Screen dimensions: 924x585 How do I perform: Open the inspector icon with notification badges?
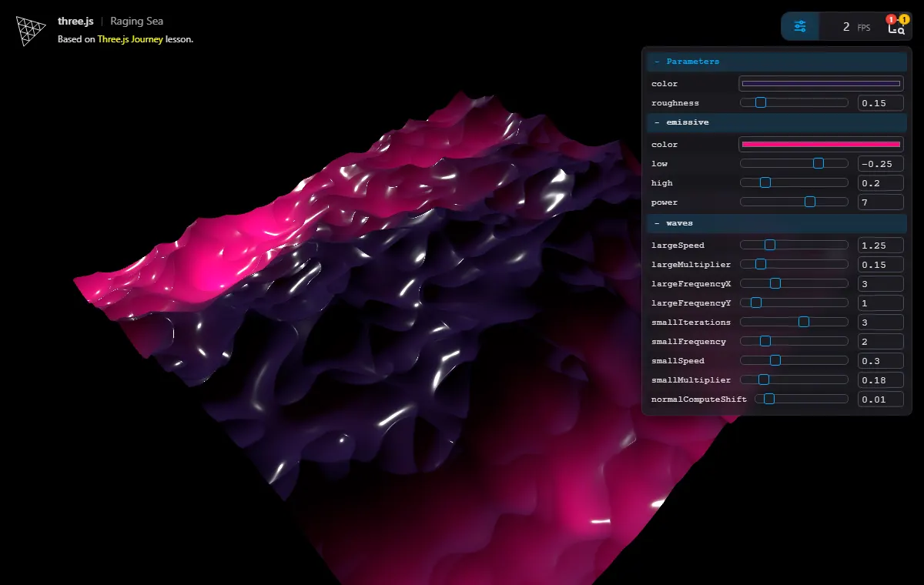pyautogui.click(x=896, y=27)
